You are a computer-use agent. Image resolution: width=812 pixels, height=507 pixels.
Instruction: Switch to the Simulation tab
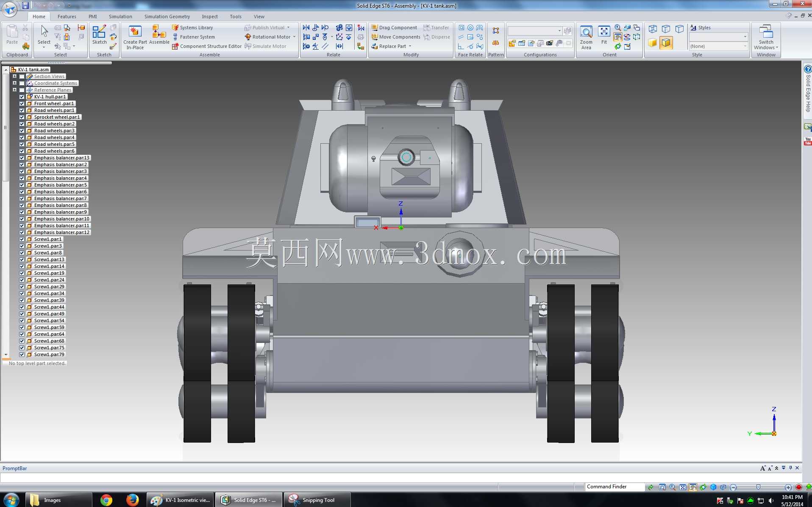[x=120, y=17]
